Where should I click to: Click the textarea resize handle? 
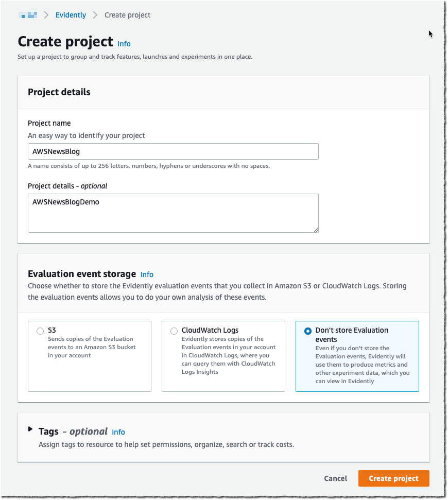[316, 231]
